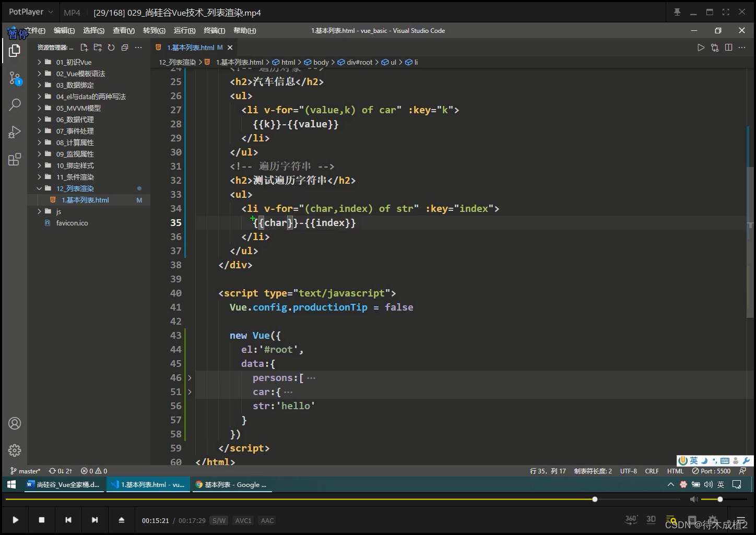
Task: Open the Extensions view
Action: 15,159
